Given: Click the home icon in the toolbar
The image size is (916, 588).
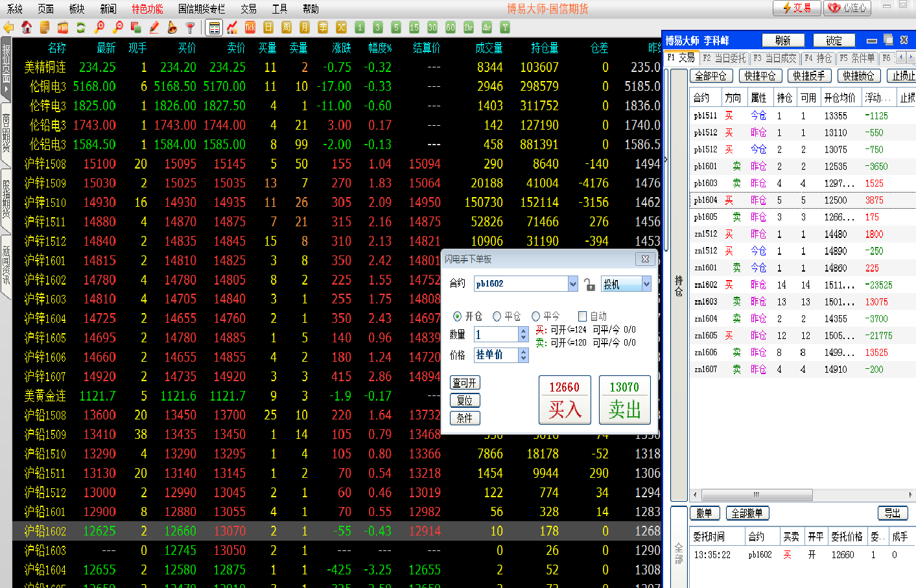Looking at the screenshot, I should pyautogui.click(x=27, y=27).
